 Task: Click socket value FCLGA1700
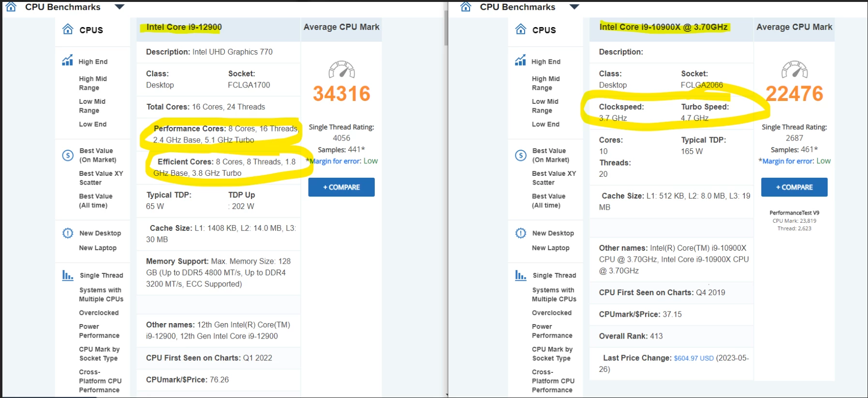tap(249, 85)
